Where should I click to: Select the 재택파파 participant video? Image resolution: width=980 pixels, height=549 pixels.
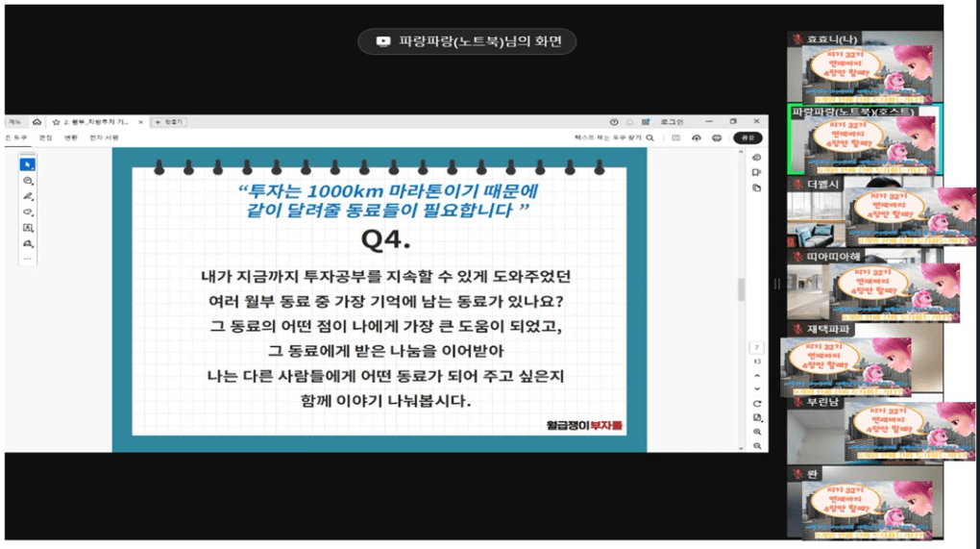pyautogui.click(x=865, y=358)
